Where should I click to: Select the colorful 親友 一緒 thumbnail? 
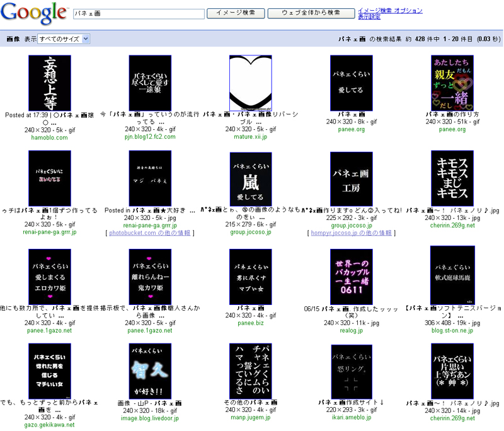(452, 83)
